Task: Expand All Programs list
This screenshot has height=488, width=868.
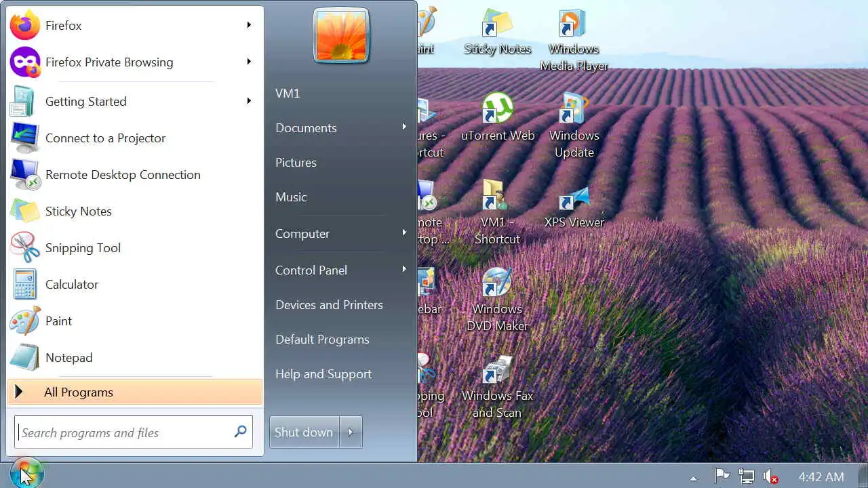Action: (x=134, y=392)
